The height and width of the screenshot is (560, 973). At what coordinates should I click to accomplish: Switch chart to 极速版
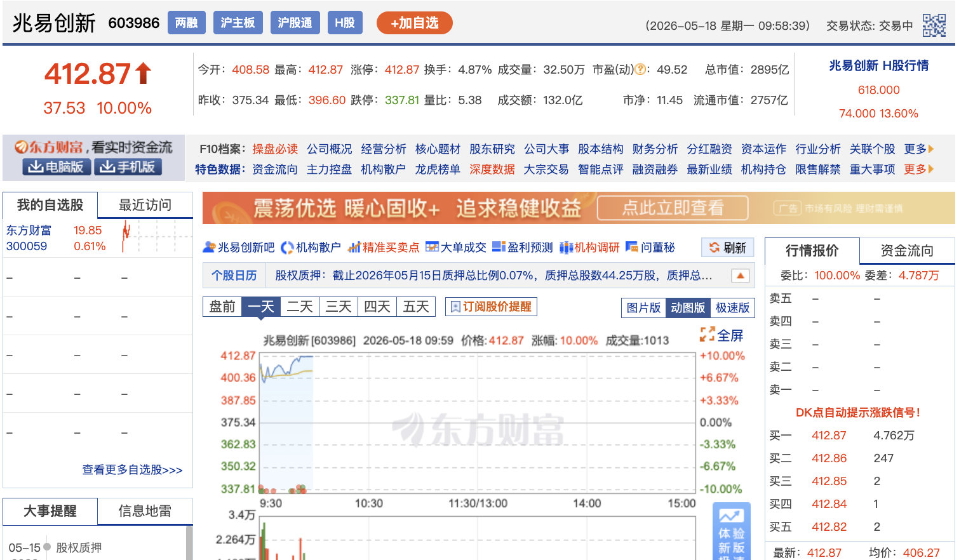point(732,308)
